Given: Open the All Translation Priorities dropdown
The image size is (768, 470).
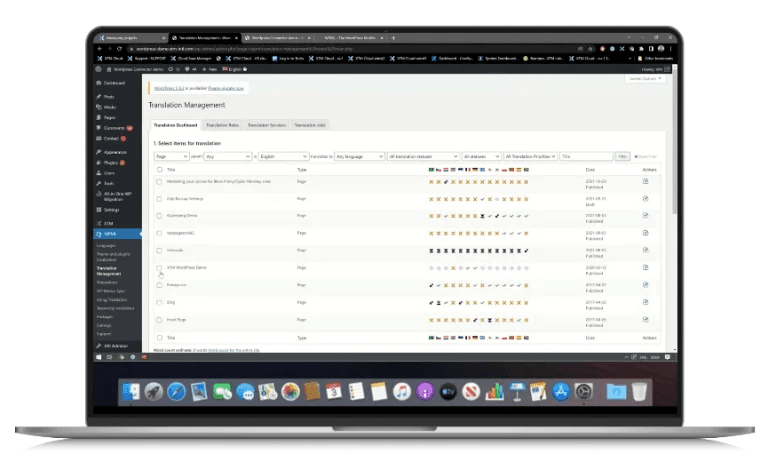Looking at the screenshot, I should (530, 157).
